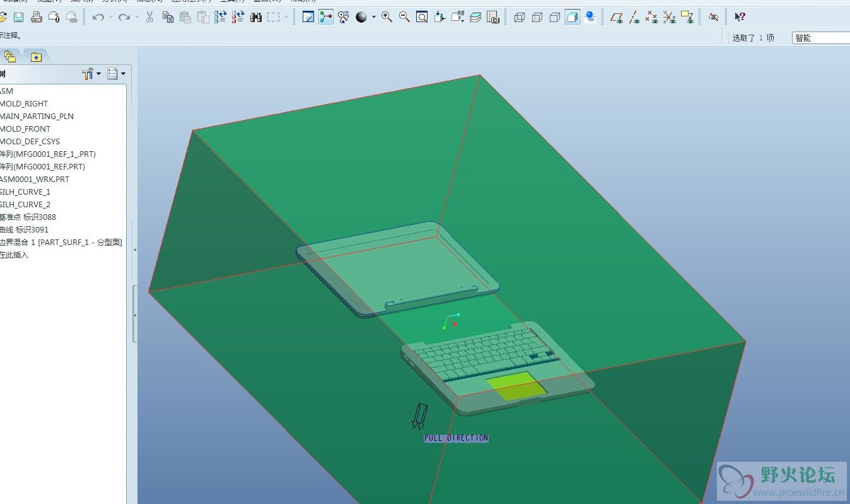Switch to shaded display mode
The image size is (850, 504).
573,18
